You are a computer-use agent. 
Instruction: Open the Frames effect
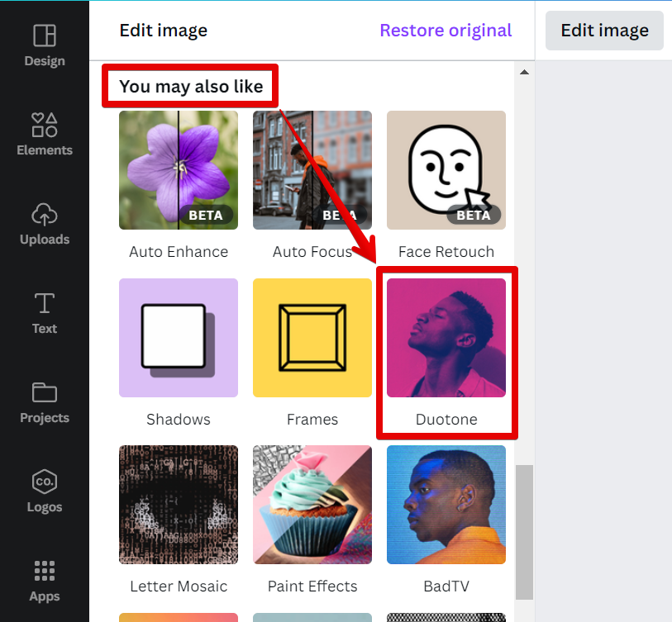tap(312, 338)
